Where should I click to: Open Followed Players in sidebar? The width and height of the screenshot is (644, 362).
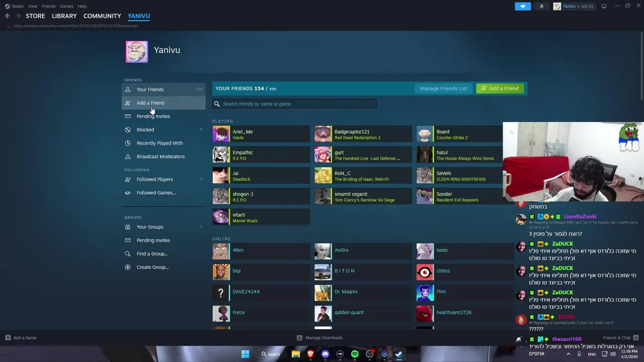tap(164, 179)
